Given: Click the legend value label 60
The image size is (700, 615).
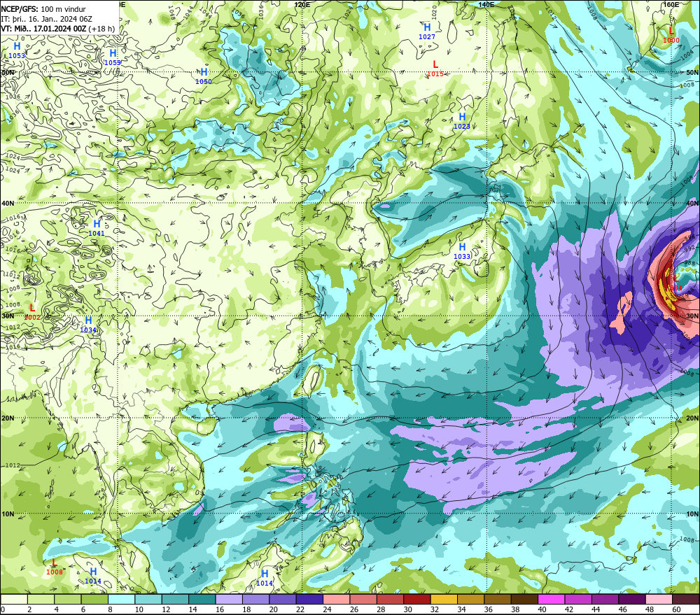Looking at the screenshot, I should point(676,609).
